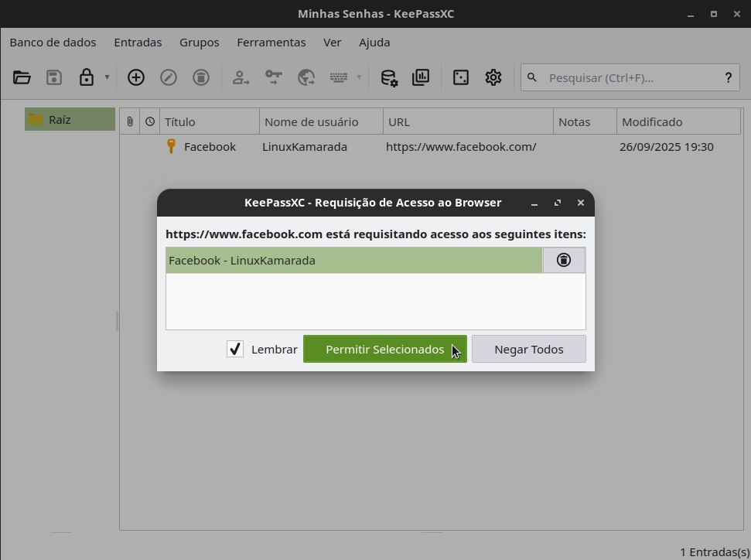Select the Raíz group folder

pos(70,119)
